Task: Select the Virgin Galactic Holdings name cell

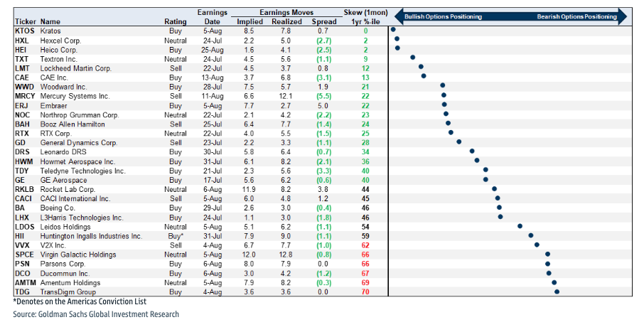Action: (78, 254)
